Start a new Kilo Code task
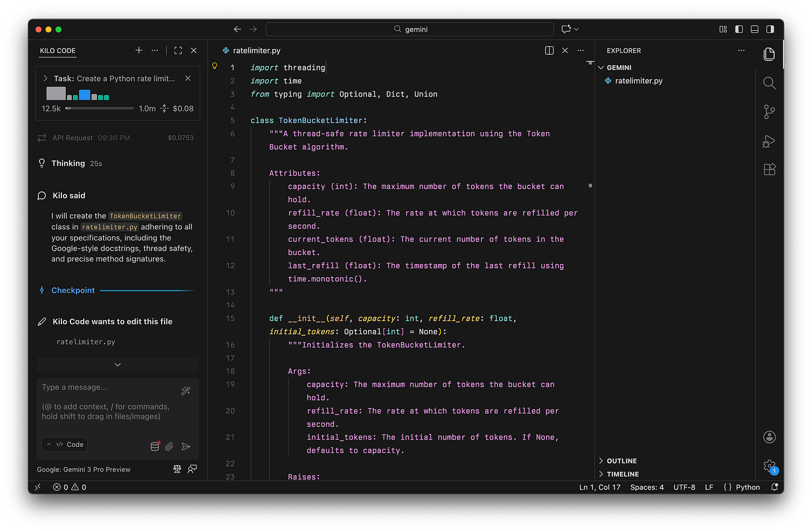Viewport: 812px width, 531px height. (139, 51)
